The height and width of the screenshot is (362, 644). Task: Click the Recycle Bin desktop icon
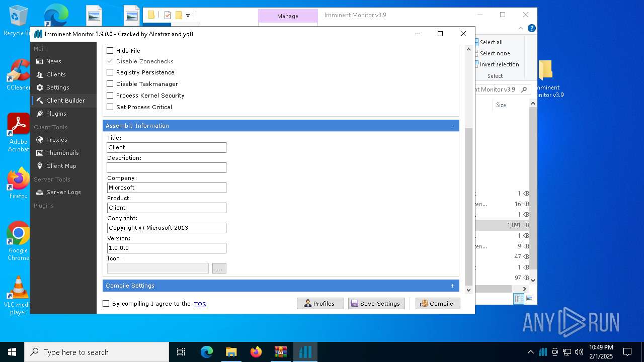[18, 20]
